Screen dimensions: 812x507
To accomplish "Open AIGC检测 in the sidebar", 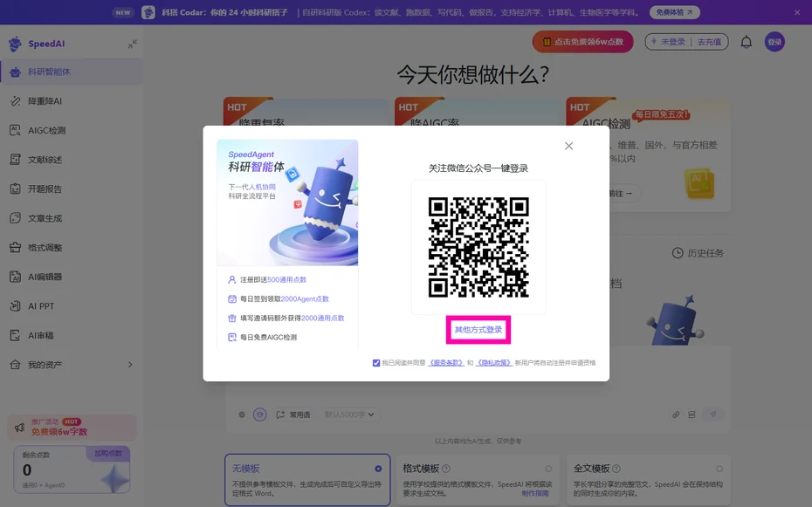I will 72,130.
